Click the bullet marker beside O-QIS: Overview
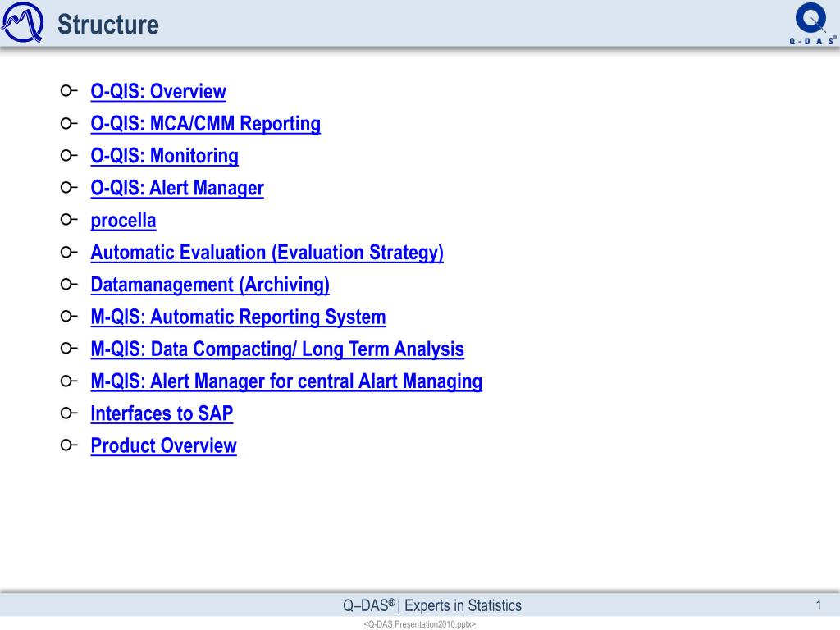 69,90
